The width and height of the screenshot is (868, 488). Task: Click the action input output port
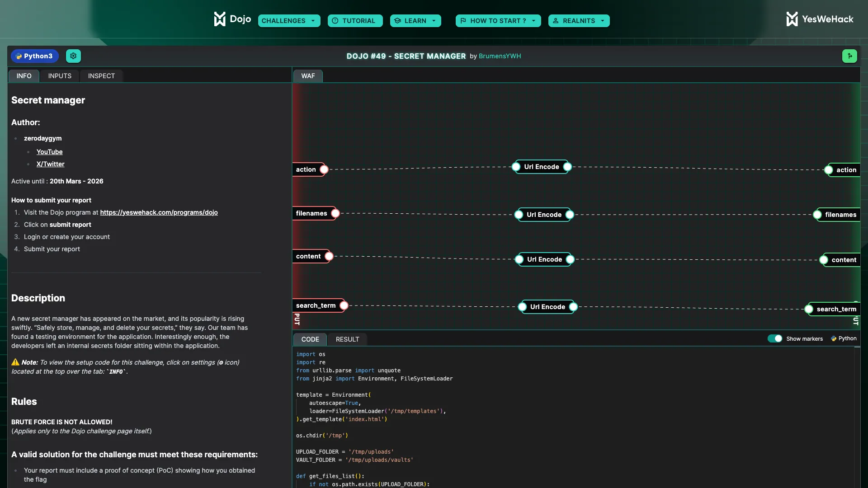324,169
